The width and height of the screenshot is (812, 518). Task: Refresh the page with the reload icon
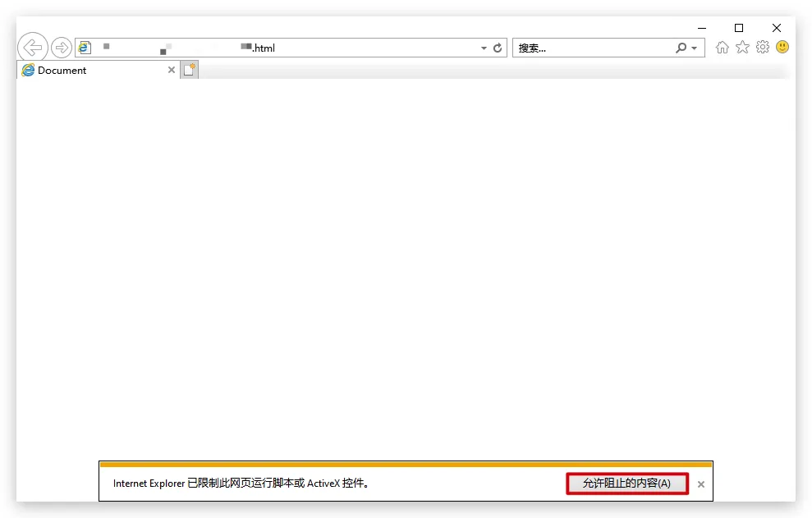(498, 48)
